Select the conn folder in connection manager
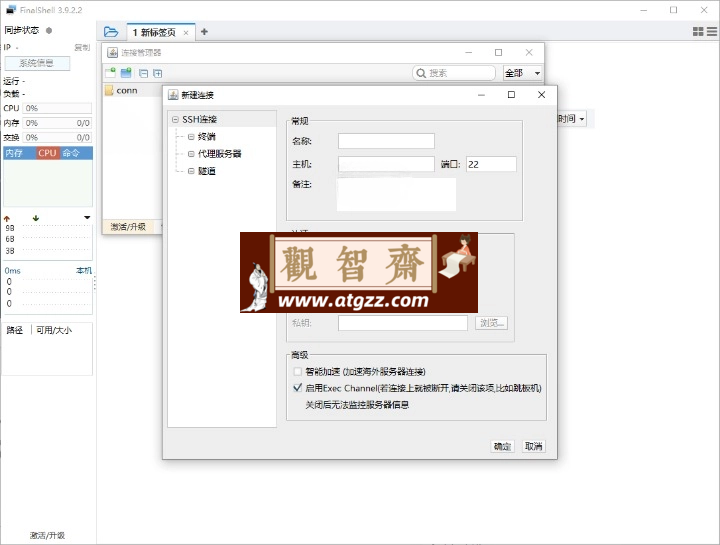 127,90
